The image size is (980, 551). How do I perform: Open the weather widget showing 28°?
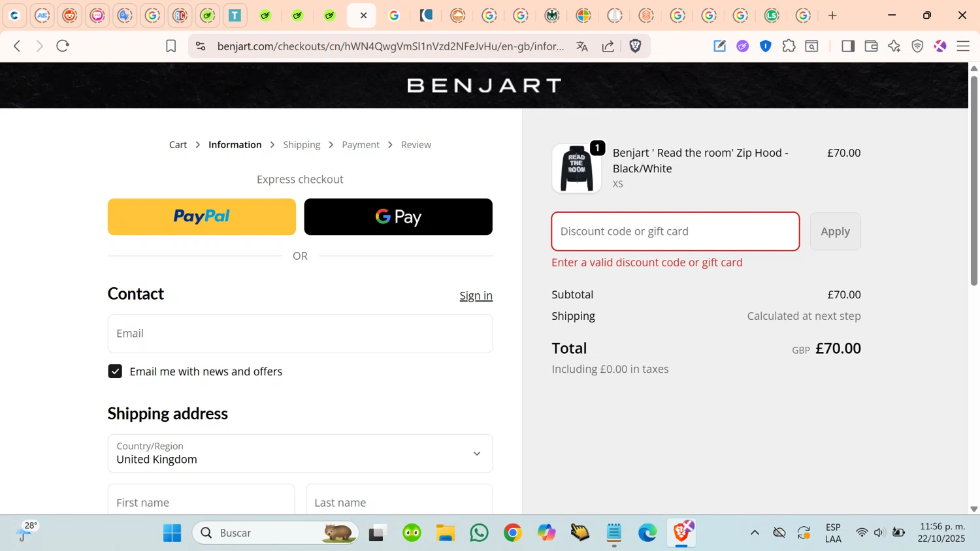tap(26, 531)
